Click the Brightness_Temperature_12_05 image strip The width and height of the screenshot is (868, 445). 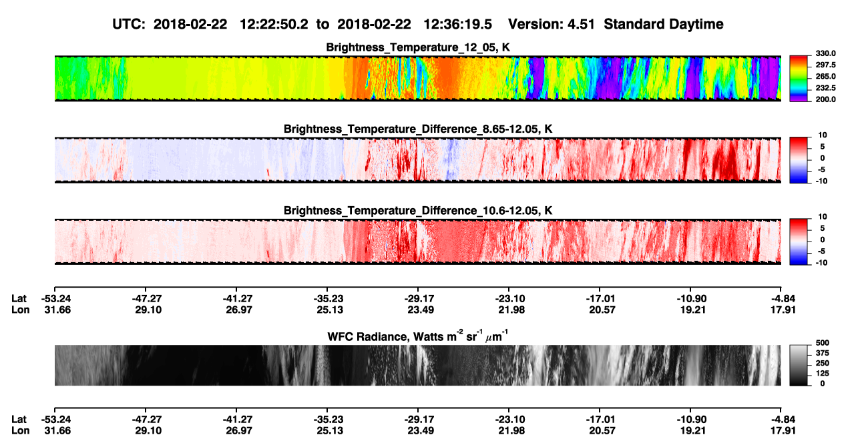417,79
